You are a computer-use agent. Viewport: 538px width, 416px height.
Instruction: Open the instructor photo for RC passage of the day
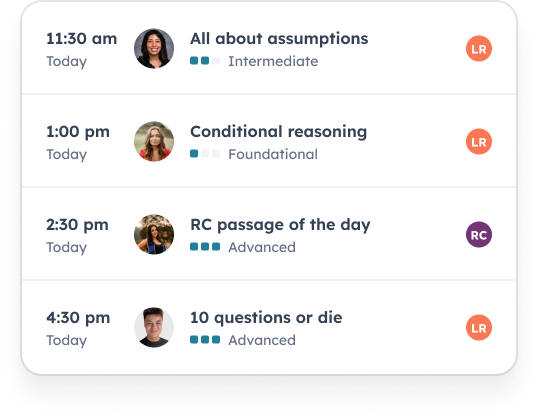[x=154, y=234]
